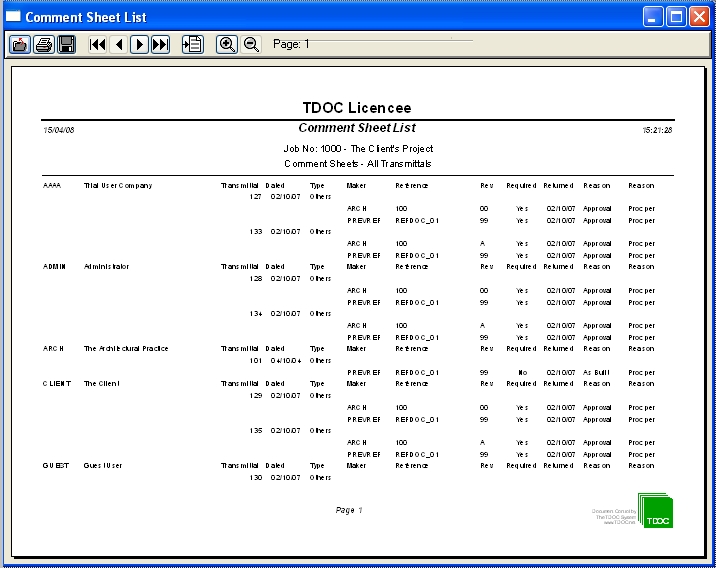Maximize the Comment Sheet List window
The width and height of the screenshot is (716, 568).
click(676, 17)
